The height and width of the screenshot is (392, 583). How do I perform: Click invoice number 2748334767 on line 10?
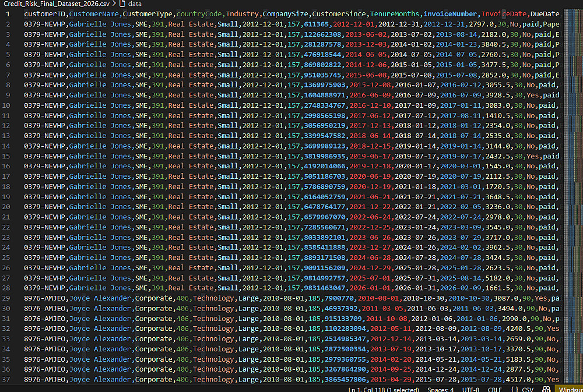coord(325,105)
